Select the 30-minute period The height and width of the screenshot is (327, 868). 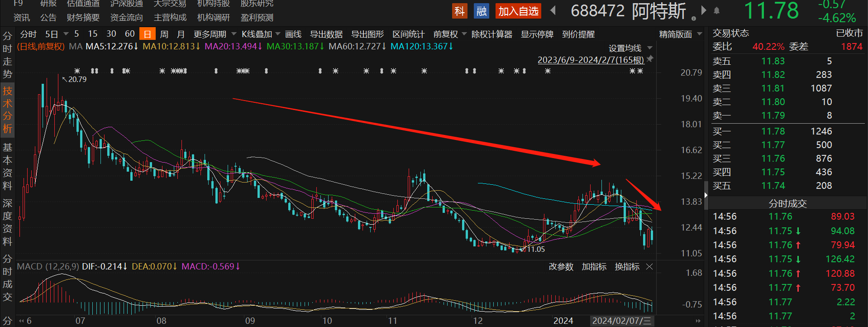click(111, 34)
